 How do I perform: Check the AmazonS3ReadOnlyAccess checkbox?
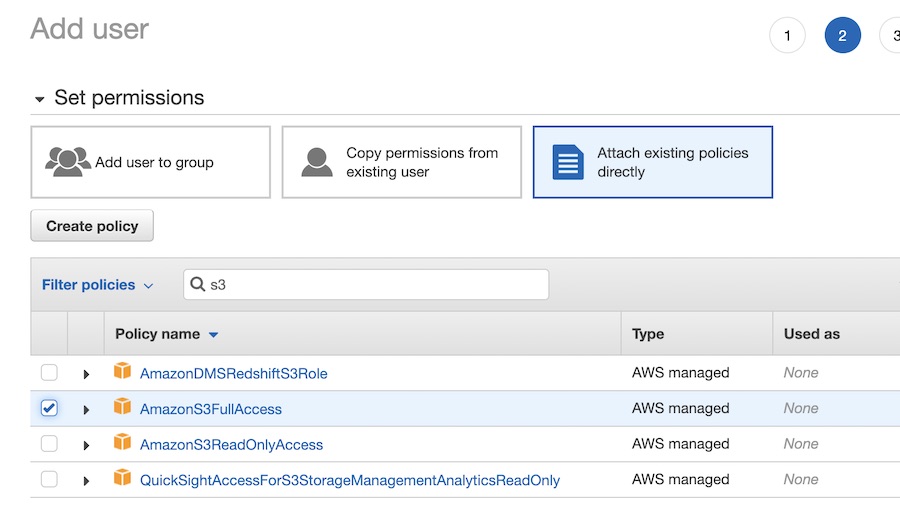(x=49, y=444)
